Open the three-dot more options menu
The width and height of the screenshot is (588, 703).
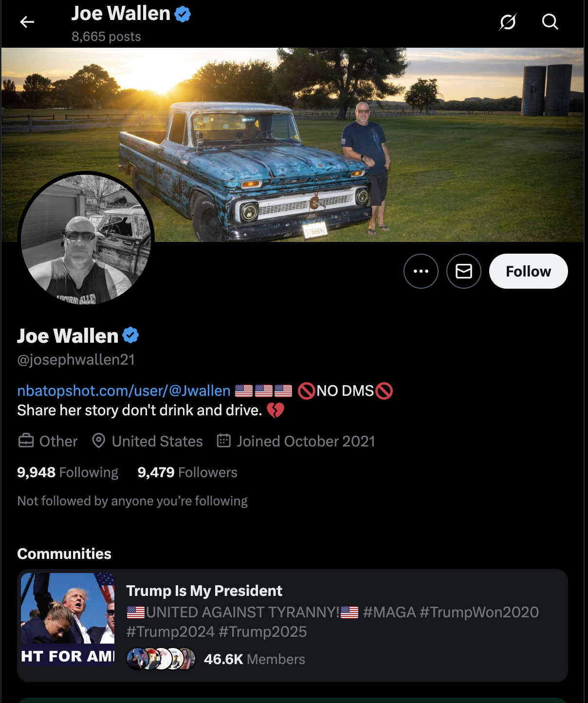(x=421, y=271)
